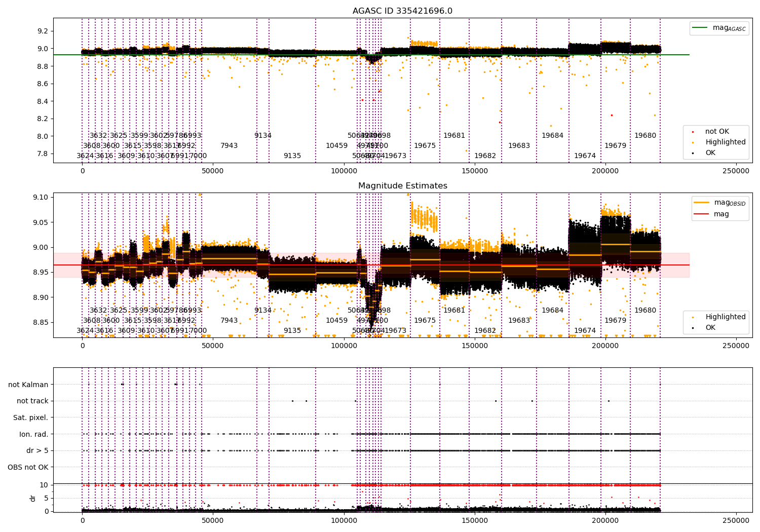Click the 8.2 tick on top plot
The width and height of the screenshot is (760, 532).
pos(43,119)
